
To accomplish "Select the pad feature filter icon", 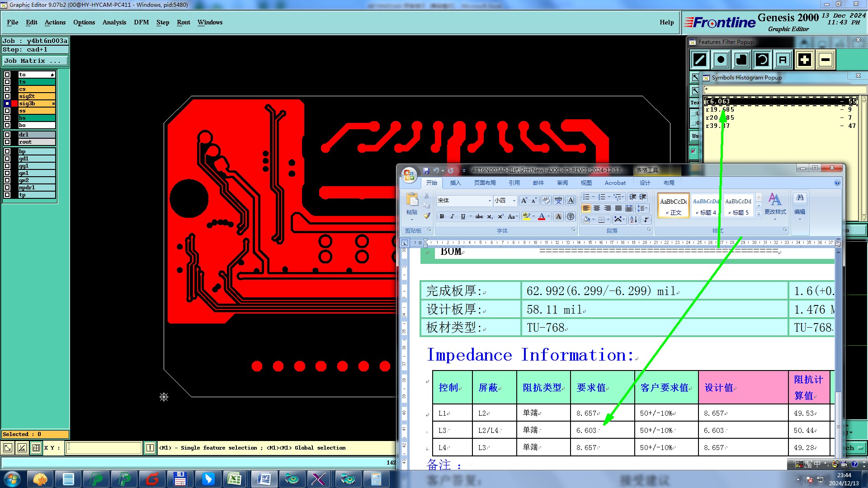I will [721, 60].
